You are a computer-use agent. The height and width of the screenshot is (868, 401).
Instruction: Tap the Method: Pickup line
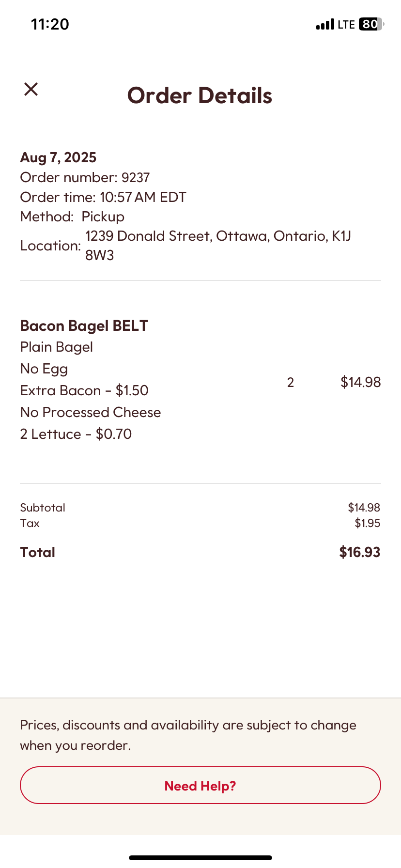(x=72, y=217)
